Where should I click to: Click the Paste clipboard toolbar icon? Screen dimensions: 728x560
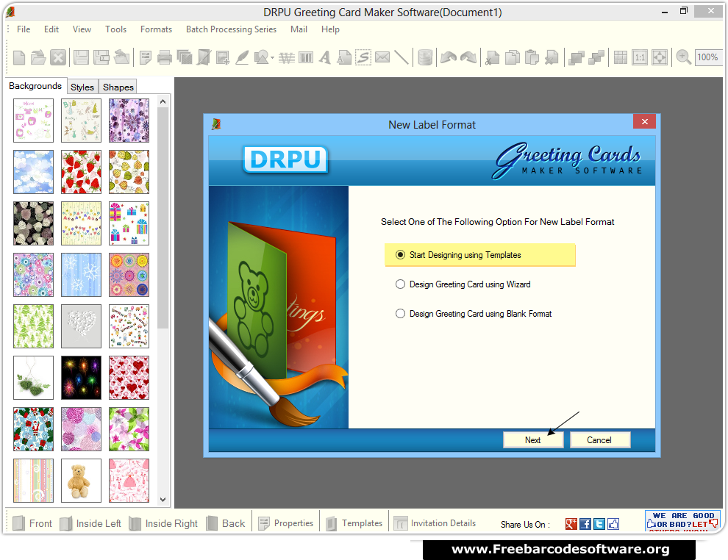coord(532,57)
